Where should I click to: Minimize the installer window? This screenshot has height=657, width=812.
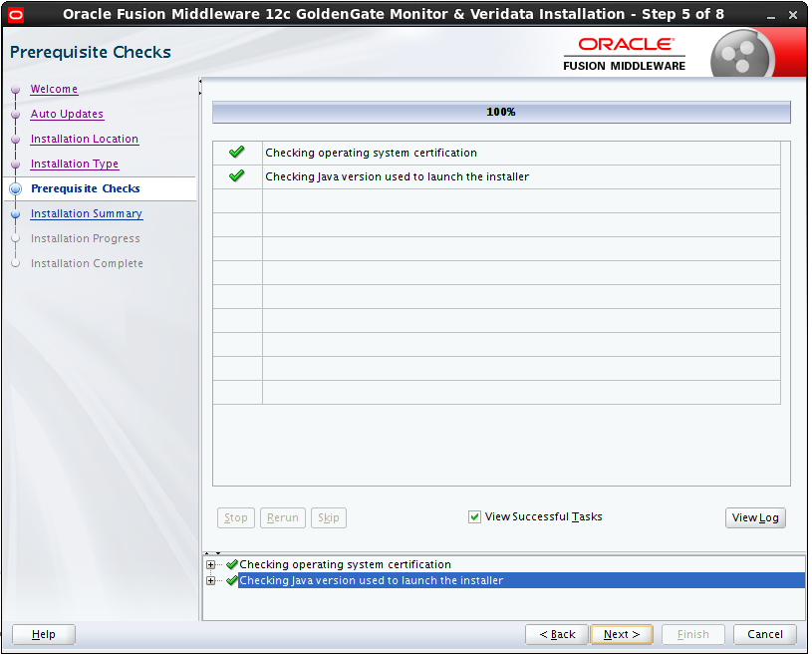pos(771,16)
